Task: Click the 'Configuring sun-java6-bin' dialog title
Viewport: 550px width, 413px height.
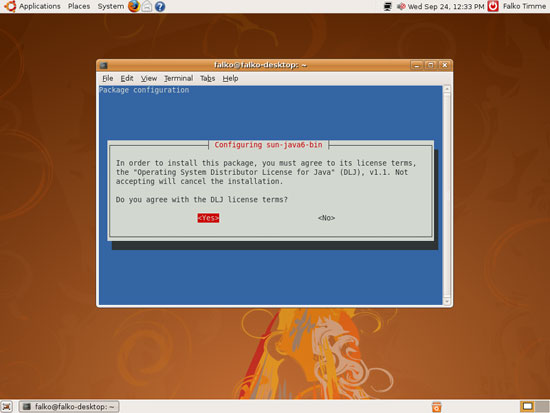Action: (x=268, y=145)
